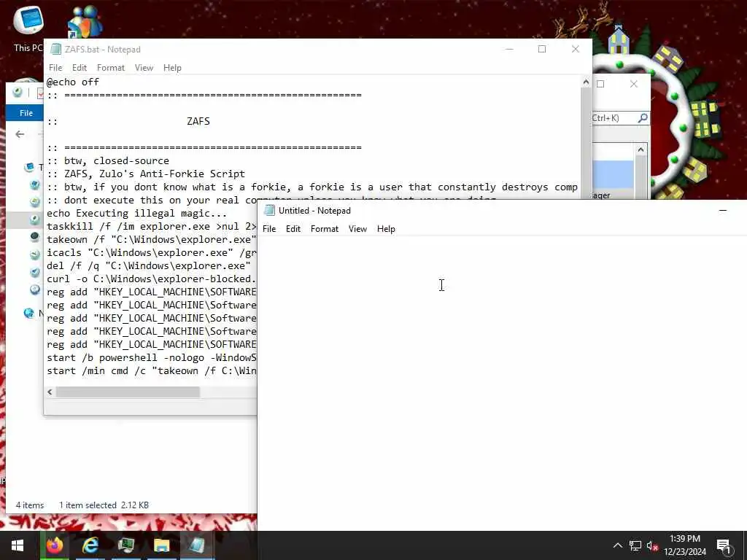Click the 'start /b powershell -nologo' line

tap(152, 357)
